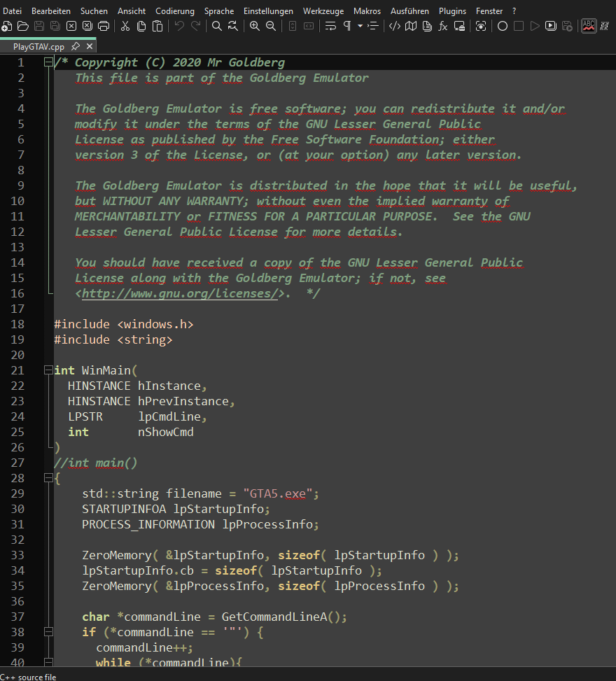Image resolution: width=616 pixels, height=681 pixels.
Task: Toggle the monitoring eye icon
Action: coord(481,27)
